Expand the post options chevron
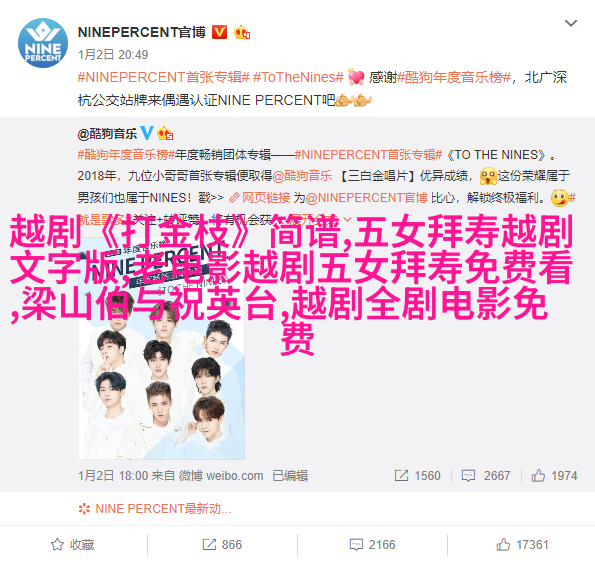The image size is (595, 562). (571, 23)
